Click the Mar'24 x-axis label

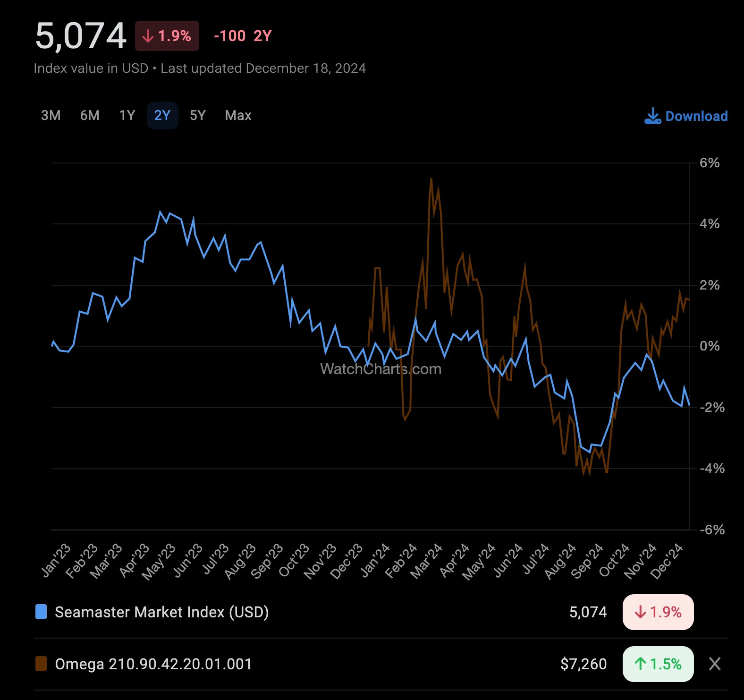click(x=426, y=561)
